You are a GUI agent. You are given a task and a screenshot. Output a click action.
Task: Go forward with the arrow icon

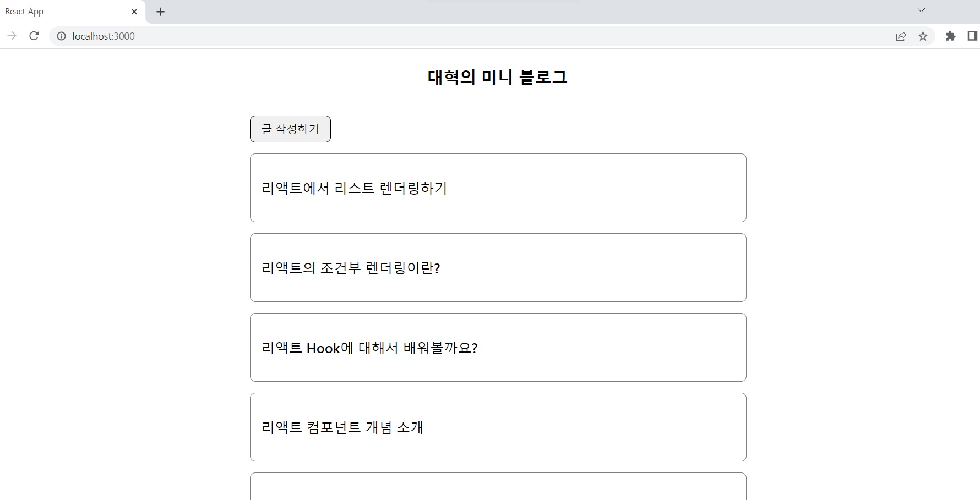click(x=12, y=36)
